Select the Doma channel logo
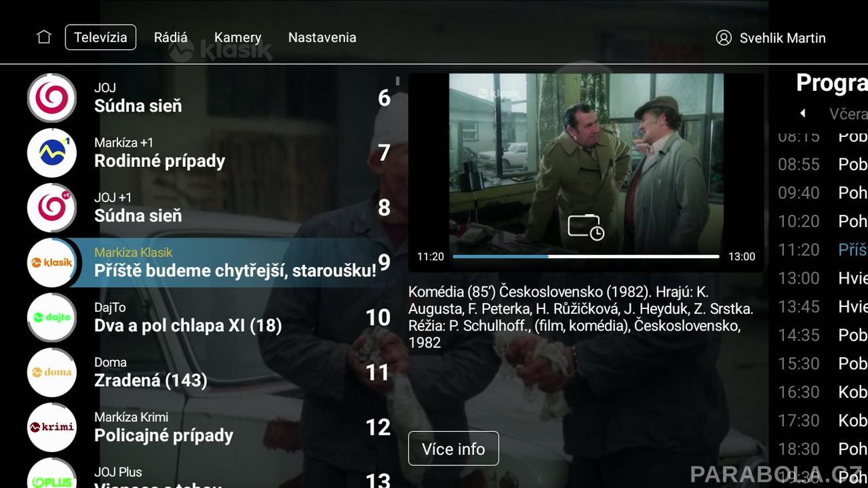Viewport: 868px width, 488px height. click(x=52, y=372)
